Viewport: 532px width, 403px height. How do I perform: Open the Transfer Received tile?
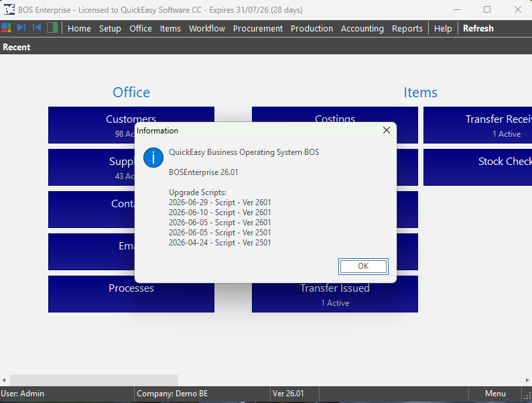click(478, 125)
